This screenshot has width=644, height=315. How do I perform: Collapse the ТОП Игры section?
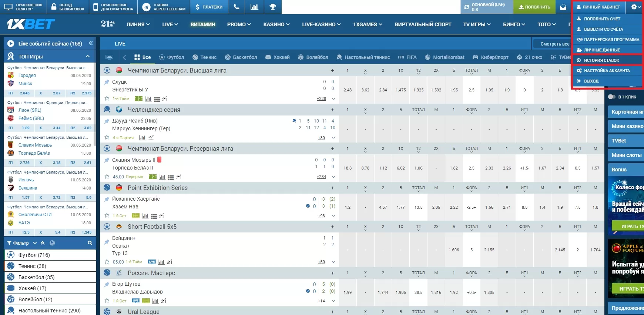point(88,57)
